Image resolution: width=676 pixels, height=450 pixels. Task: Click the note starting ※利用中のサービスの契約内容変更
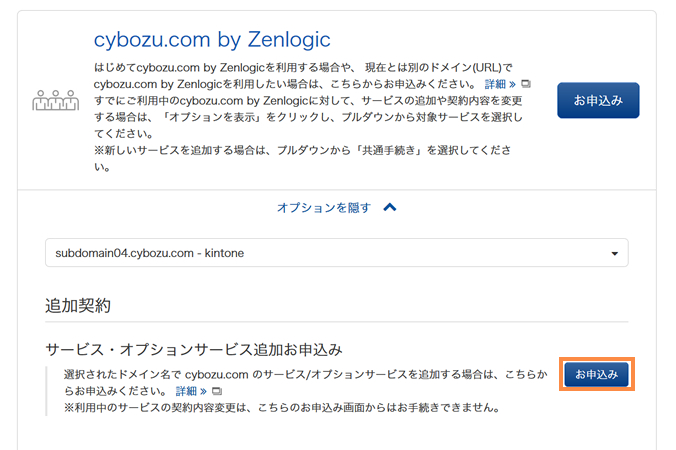point(282,408)
